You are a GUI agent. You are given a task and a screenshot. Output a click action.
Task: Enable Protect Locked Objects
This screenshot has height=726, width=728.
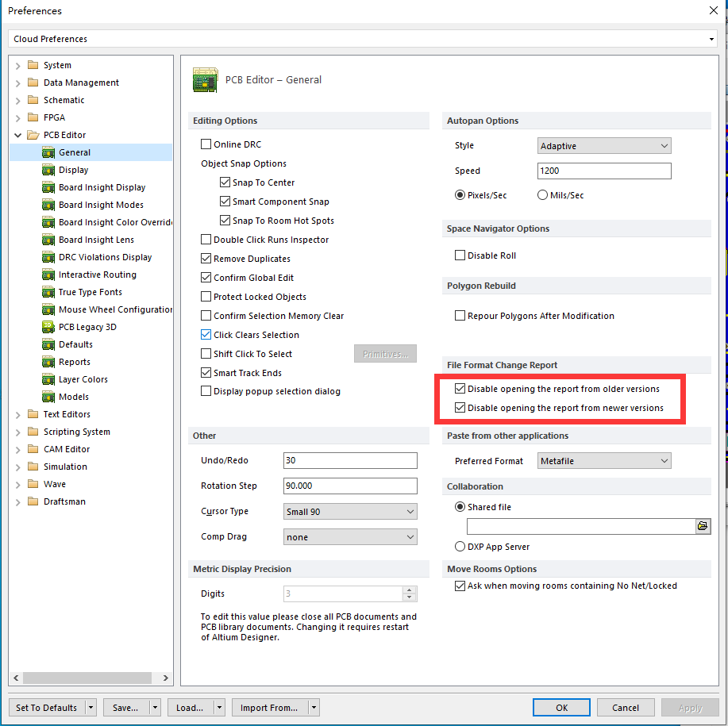point(206,297)
